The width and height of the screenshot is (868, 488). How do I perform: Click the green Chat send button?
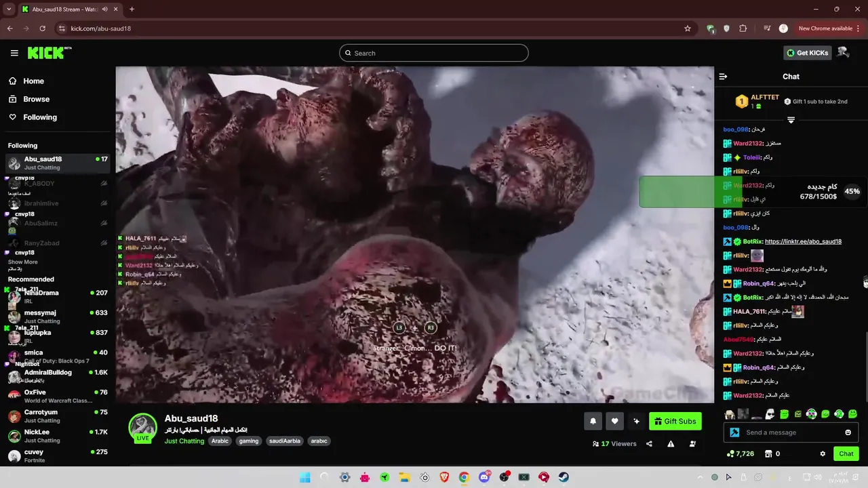click(x=846, y=453)
